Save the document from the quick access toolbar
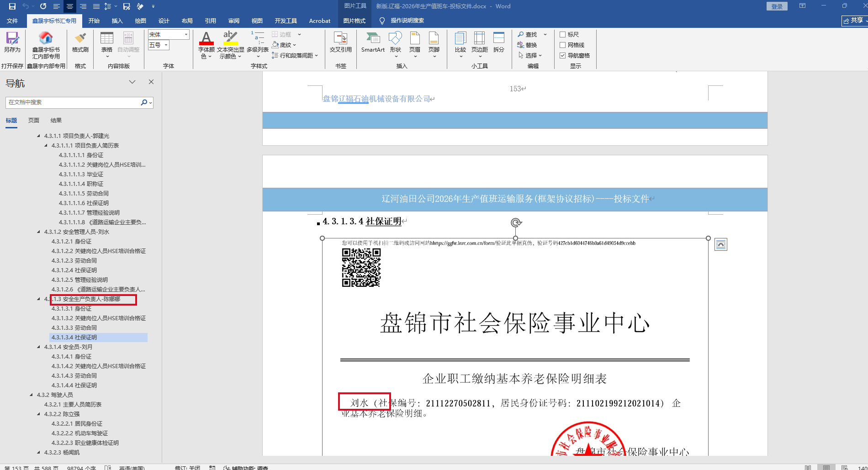 [x=12, y=6]
